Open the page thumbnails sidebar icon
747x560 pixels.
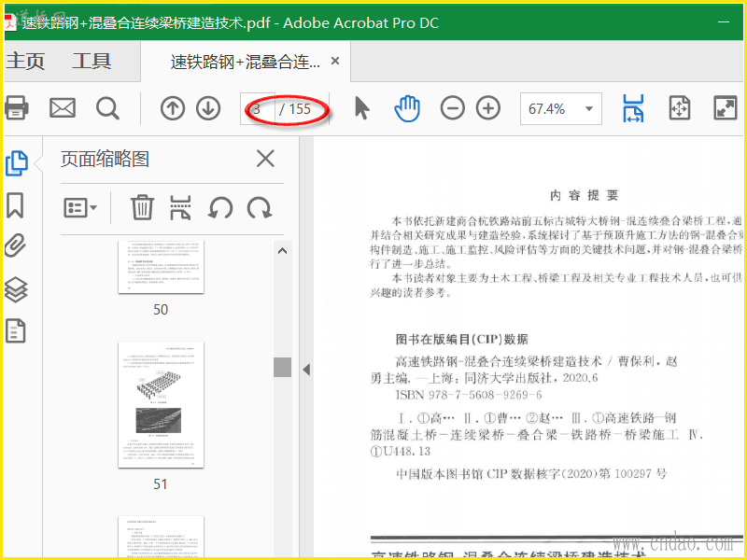(x=17, y=163)
